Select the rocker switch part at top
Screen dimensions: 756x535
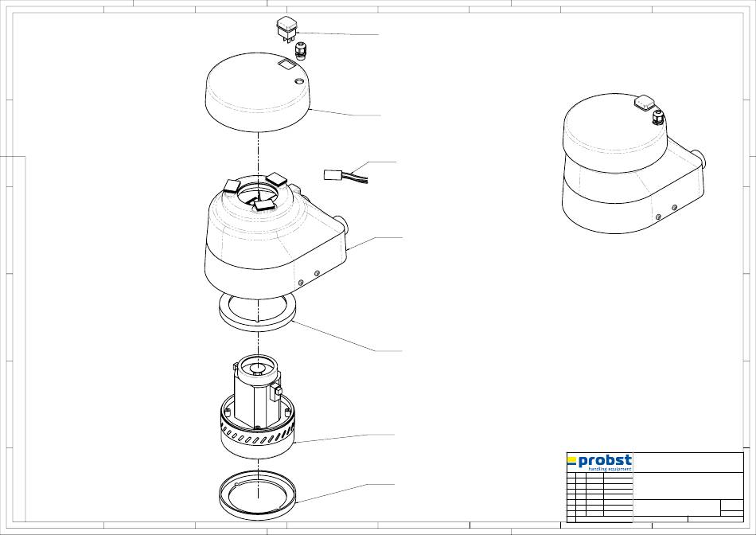(x=286, y=27)
